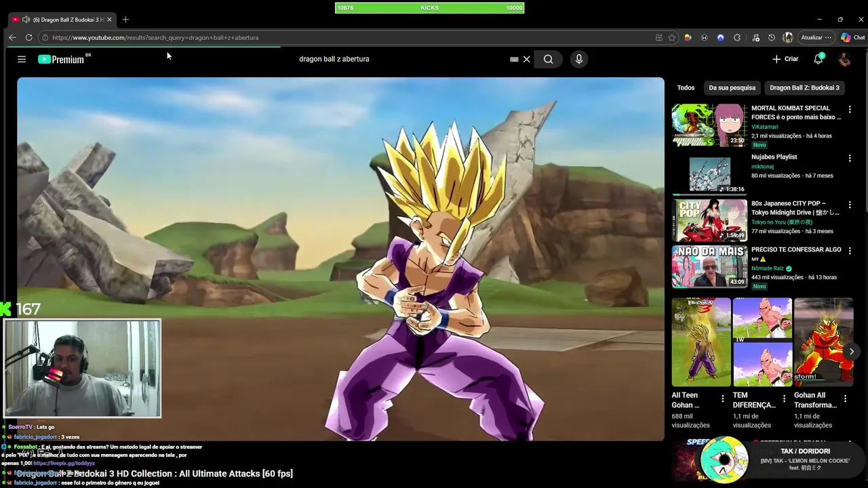
Task: Open options for PRECISO TE CONFESSAR ALGO video
Action: [x=850, y=251]
